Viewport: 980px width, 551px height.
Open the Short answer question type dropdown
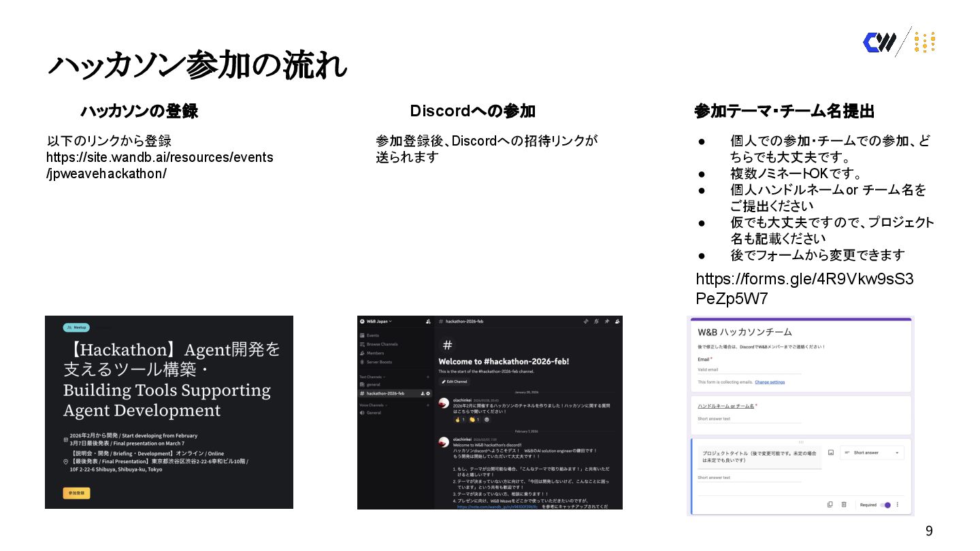pyautogui.click(x=872, y=452)
